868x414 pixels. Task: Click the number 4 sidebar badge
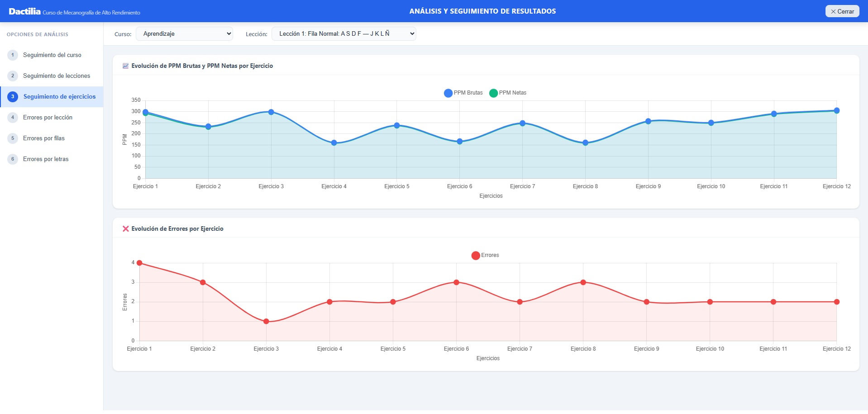click(x=13, y=117)
